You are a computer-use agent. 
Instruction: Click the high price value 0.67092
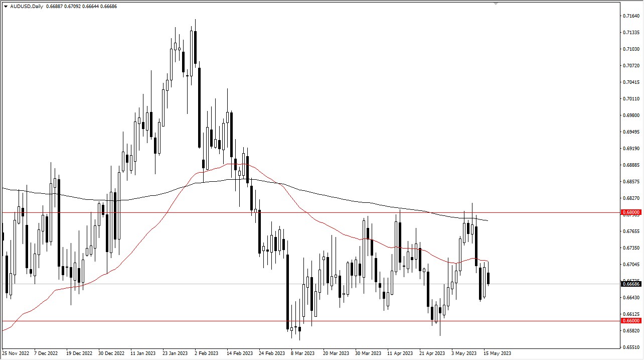(72, 7)
